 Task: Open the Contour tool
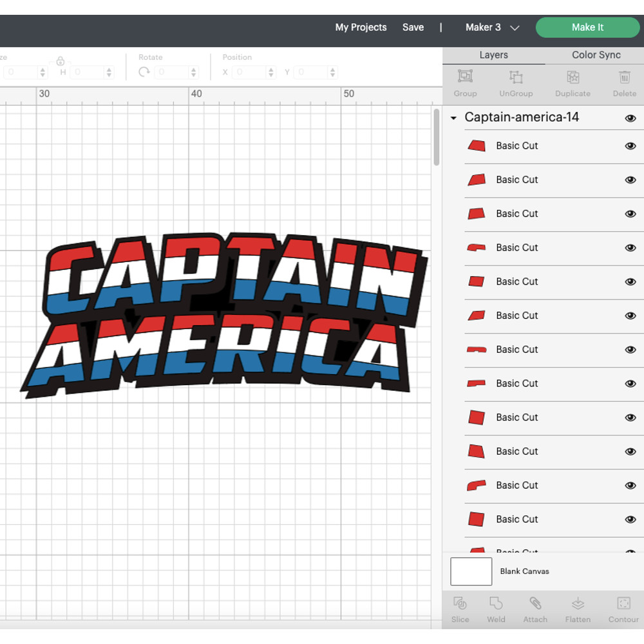coord(623,609)
